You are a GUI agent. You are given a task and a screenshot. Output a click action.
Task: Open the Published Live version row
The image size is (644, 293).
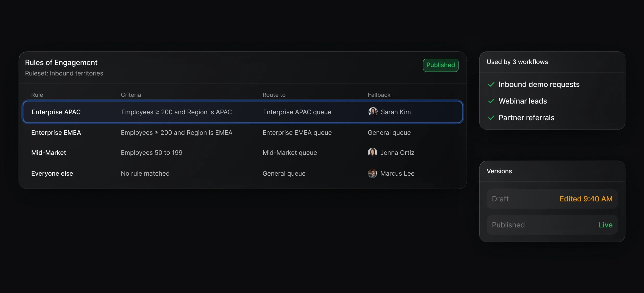tap(552, 225)
